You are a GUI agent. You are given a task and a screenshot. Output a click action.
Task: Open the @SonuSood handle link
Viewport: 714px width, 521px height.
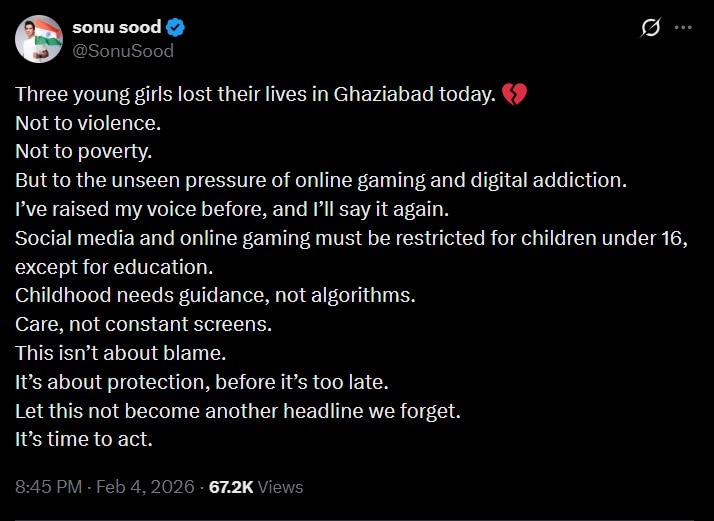[123, 50]
